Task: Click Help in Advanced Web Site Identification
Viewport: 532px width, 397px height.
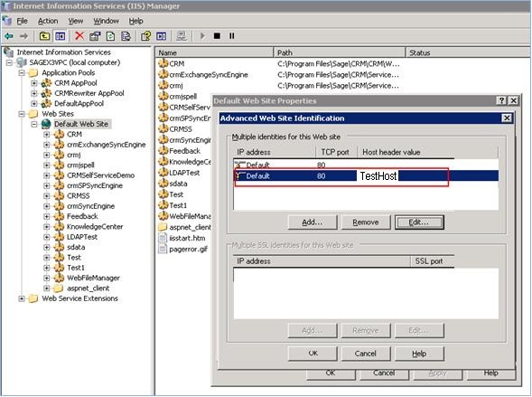Action: (x=419, y=354)
